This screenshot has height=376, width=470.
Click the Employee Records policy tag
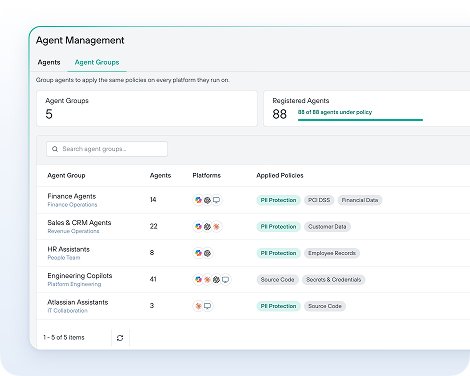coord(332,253)
